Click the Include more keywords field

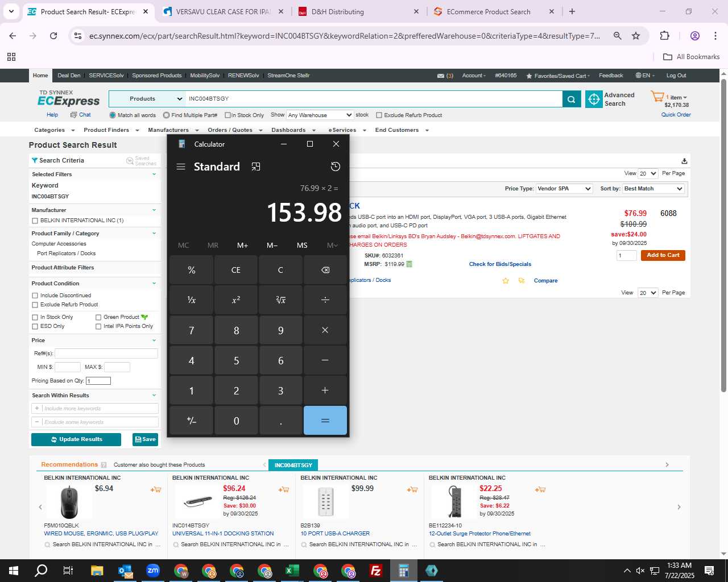[x=95, y=409]
